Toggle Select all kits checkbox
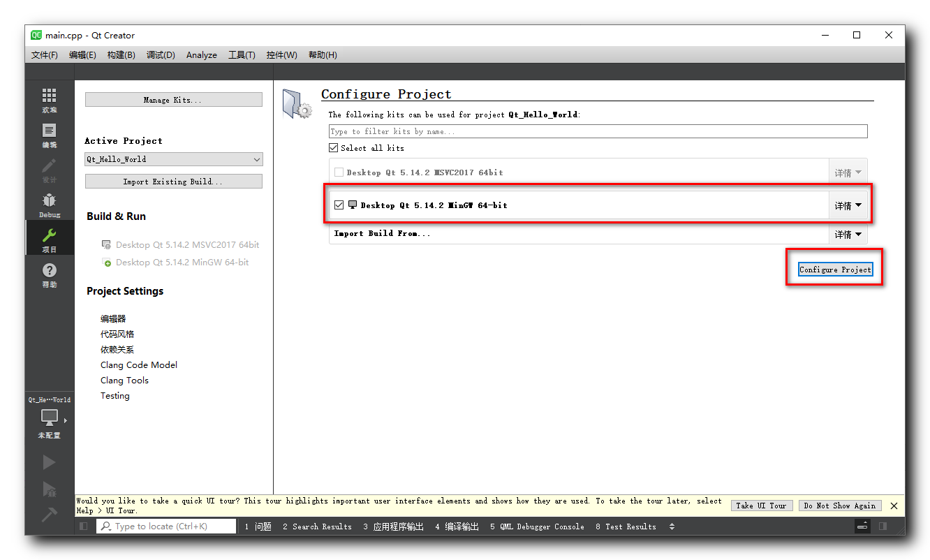The image size is (930, 560). click(x=333, y=148)
